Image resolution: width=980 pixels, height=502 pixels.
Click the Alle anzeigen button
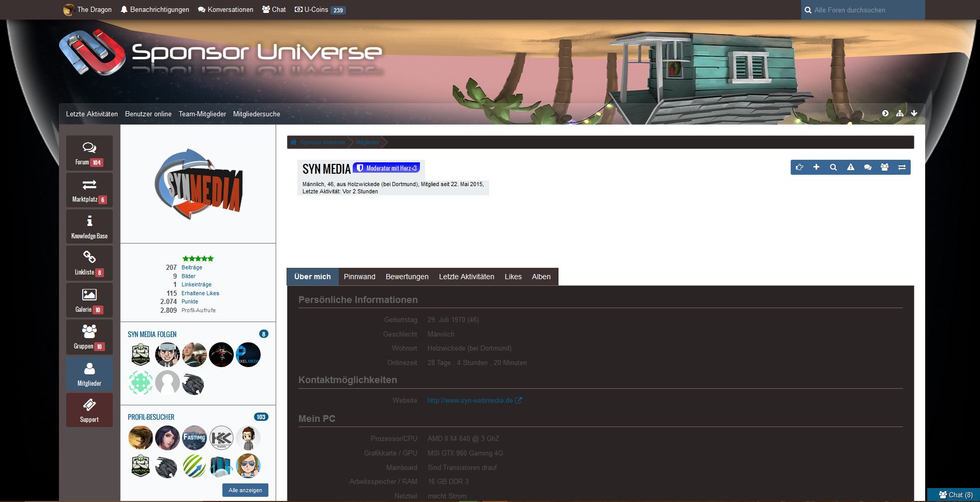[x=245, y=490]
